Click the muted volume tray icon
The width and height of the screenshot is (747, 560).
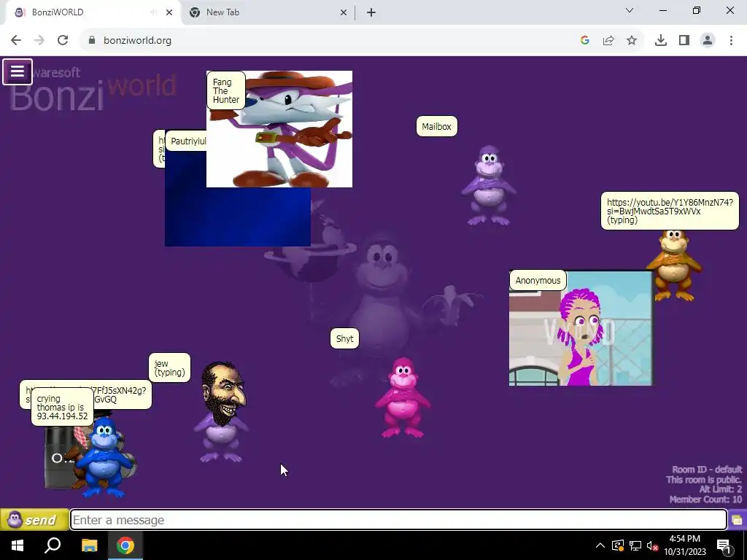[652, 545]
